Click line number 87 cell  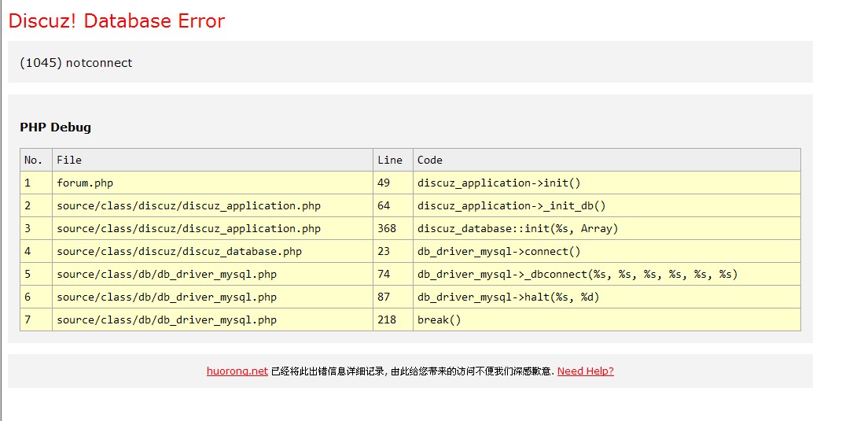coord(393,297)
